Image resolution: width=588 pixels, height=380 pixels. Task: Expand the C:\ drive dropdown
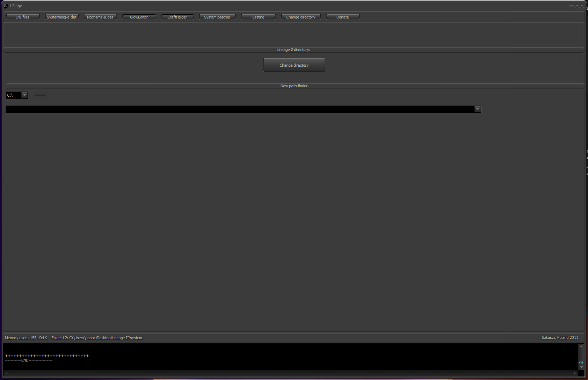(x=24, y=95)
